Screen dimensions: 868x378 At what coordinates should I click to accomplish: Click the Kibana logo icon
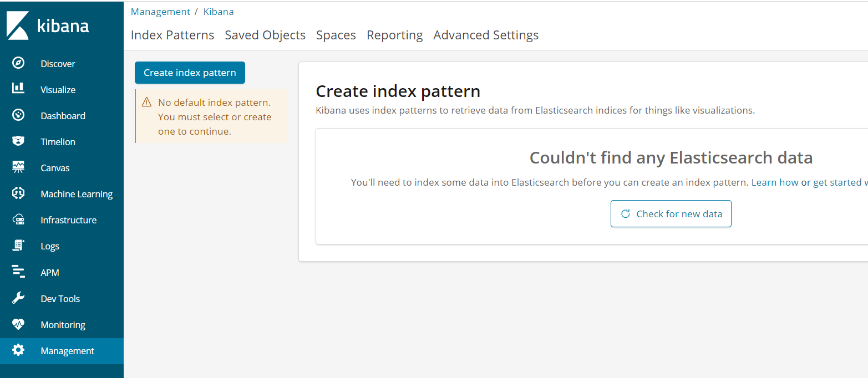tap(18, 25)
